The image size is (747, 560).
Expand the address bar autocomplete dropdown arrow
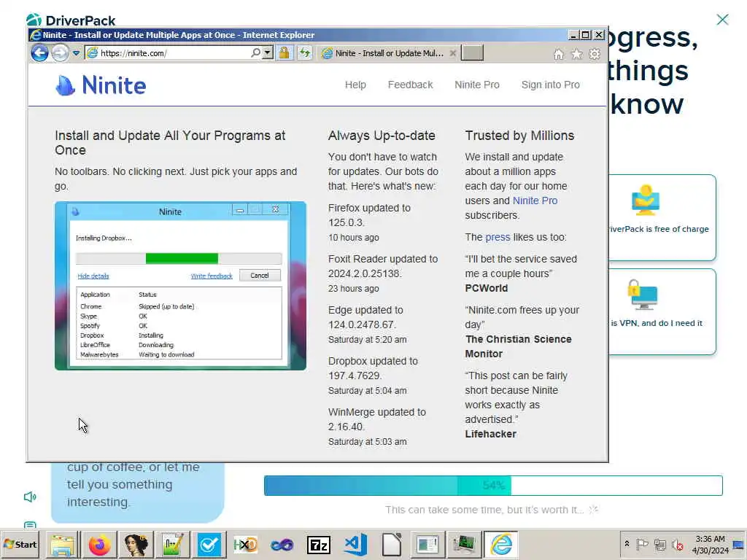(268, 52)
